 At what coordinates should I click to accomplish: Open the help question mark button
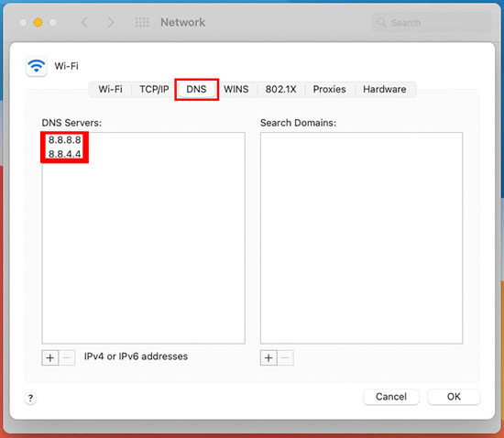30,399
